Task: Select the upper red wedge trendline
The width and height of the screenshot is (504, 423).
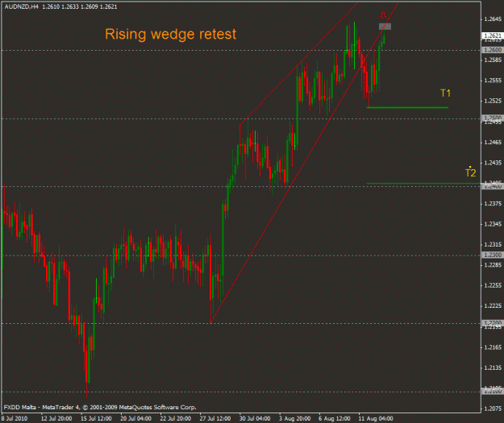Action: pos(299,64)
